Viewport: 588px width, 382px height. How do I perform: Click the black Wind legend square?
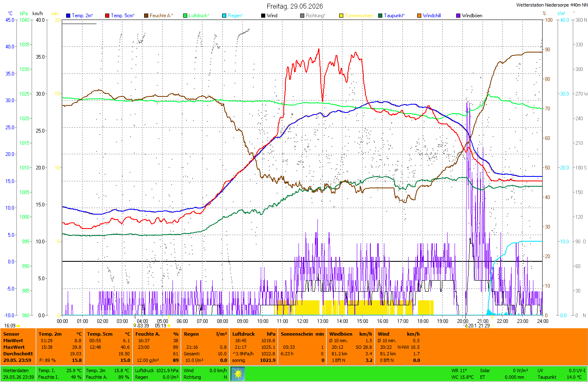point(263,16)
